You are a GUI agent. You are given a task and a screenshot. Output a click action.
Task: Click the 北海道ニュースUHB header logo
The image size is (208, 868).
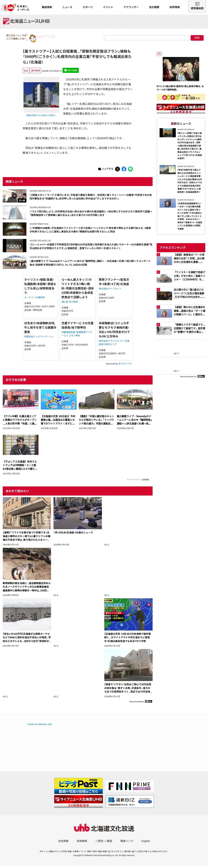point(26,21)
